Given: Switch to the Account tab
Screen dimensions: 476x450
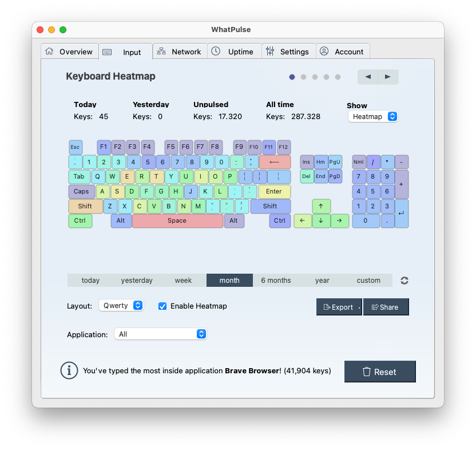Looking at the screenshot, I should click(343, 51).
